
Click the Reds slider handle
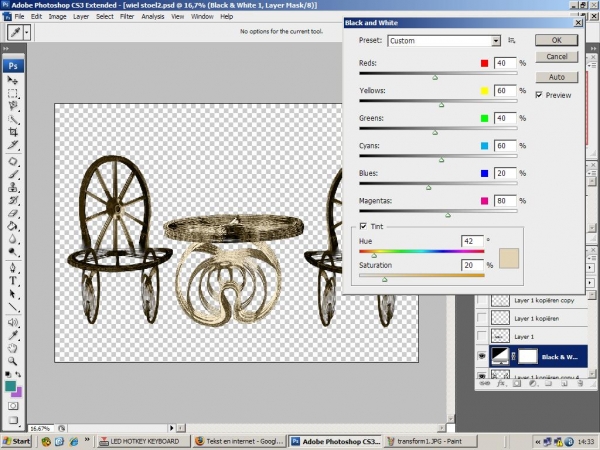tap(435, 78)
